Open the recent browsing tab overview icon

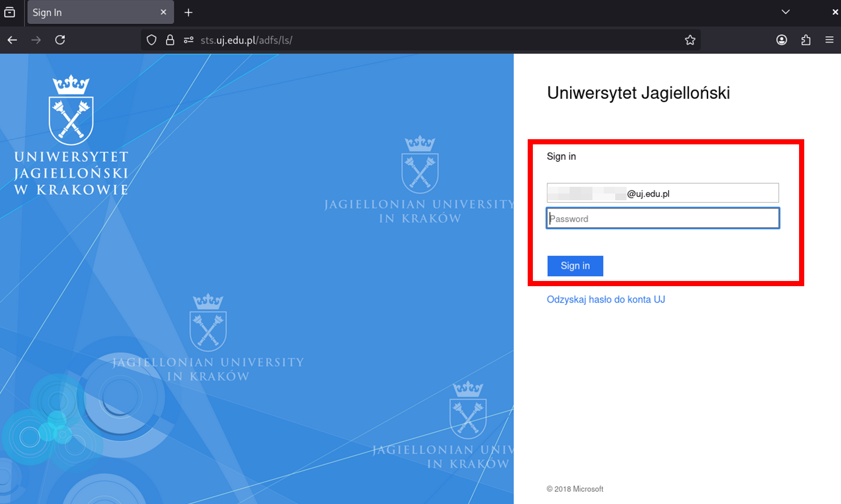point(9,12)
